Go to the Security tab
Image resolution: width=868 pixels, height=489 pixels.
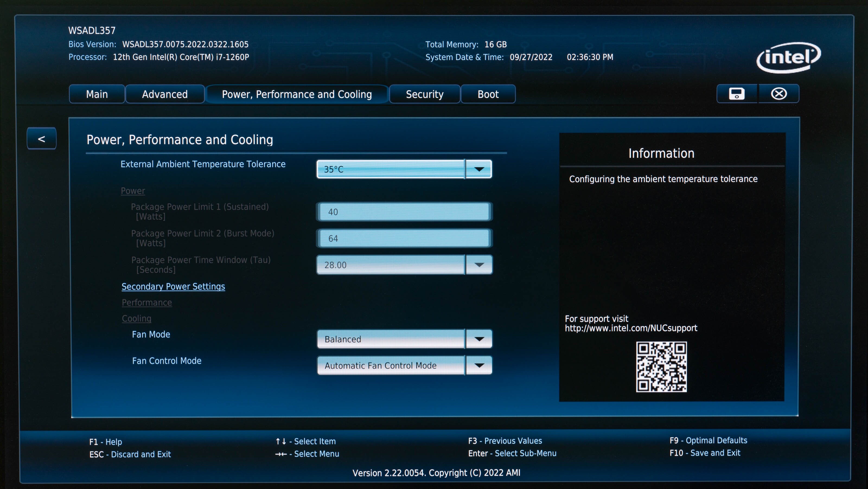(x=425, y=94)
